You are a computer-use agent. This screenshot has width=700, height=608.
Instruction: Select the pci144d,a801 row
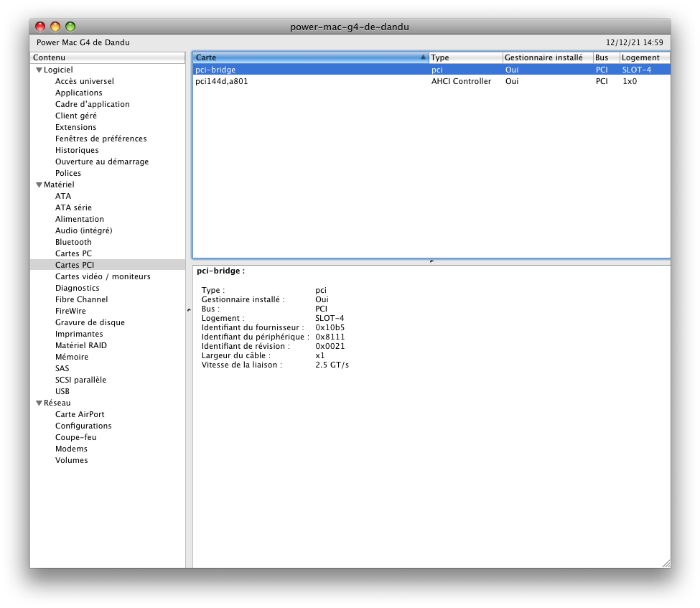click(222, 82)
